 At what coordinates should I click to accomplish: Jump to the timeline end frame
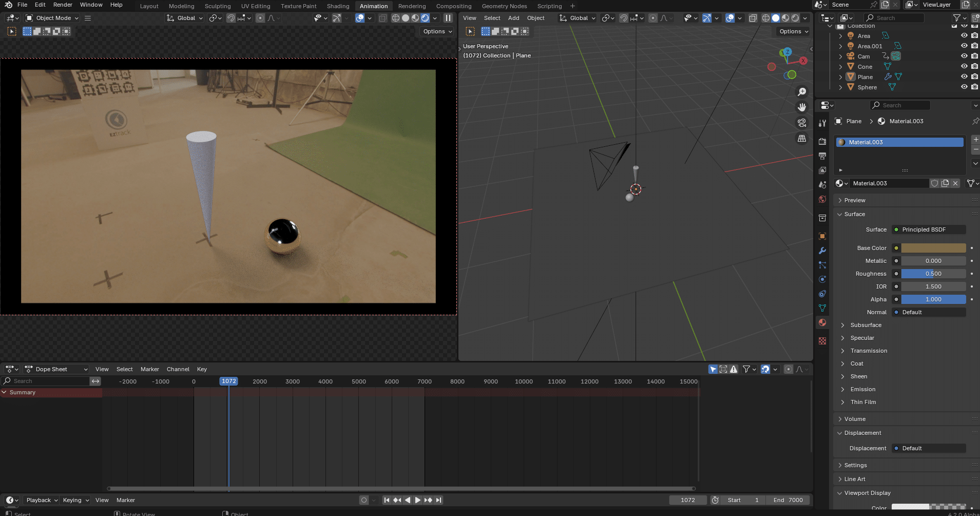point(438,500)
